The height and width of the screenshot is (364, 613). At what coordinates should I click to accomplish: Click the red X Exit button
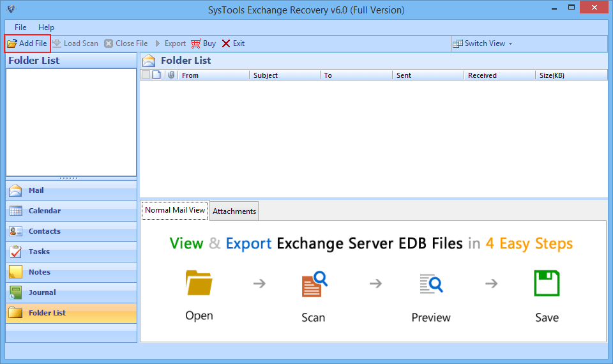(x=233, y=43)
